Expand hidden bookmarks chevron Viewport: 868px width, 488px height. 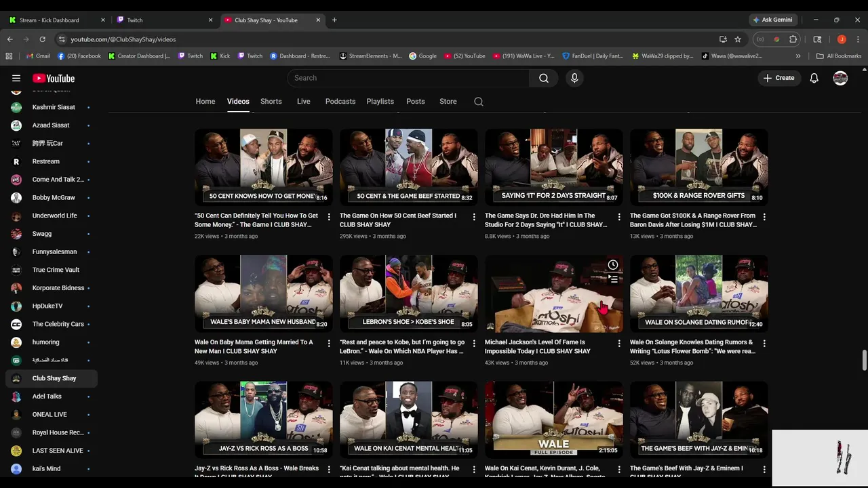click(x=798, y=56)
